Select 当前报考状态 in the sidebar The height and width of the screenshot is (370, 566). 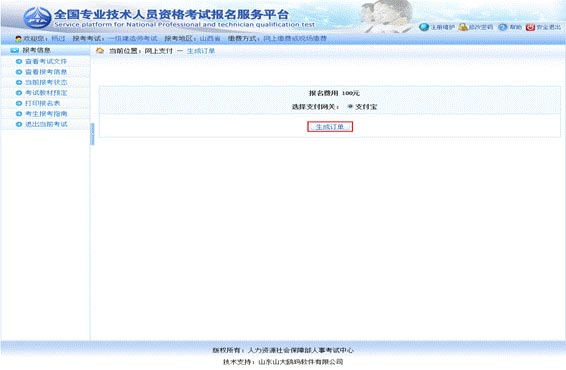tap(46, 82)
